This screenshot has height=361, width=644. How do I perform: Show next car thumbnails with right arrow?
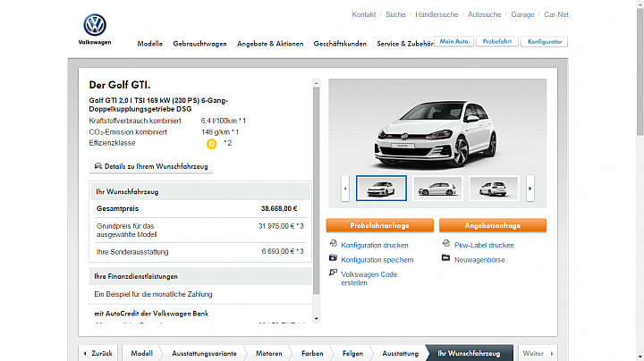click(530, 189)
